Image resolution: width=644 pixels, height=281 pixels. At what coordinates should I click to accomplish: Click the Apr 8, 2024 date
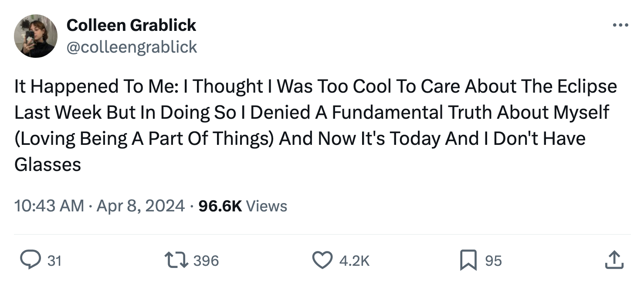[140, 205]
